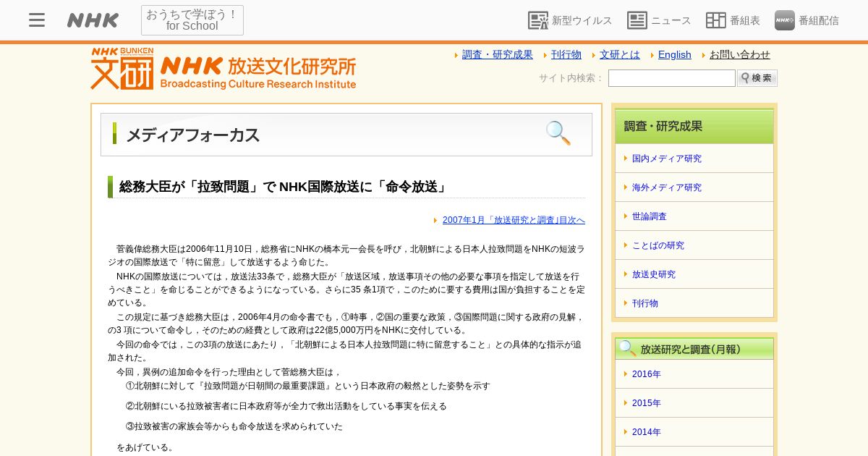Click the メディアフォーカス section title

(192, 135)
